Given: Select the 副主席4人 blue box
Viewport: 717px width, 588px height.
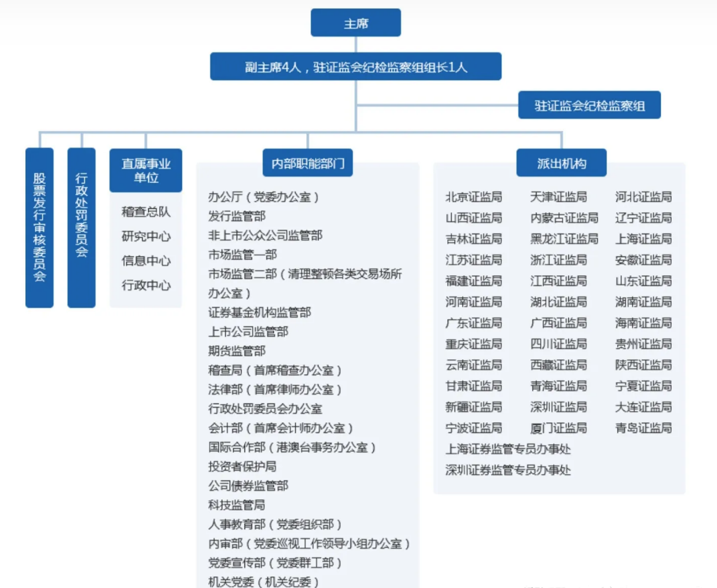Looking at the screenshot, I should (x=356, y=66).
